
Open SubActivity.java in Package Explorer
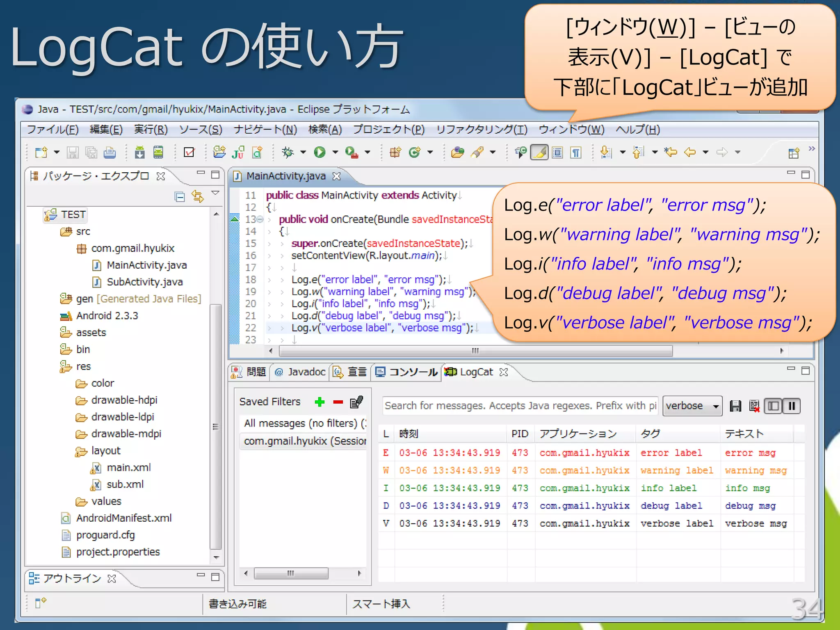coord(144,282)
